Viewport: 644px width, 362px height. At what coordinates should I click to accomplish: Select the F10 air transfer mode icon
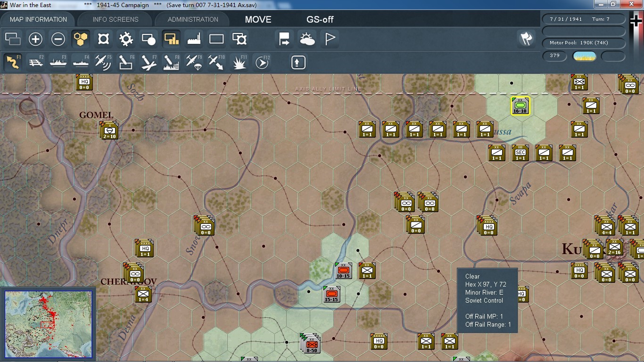[217, 62]
